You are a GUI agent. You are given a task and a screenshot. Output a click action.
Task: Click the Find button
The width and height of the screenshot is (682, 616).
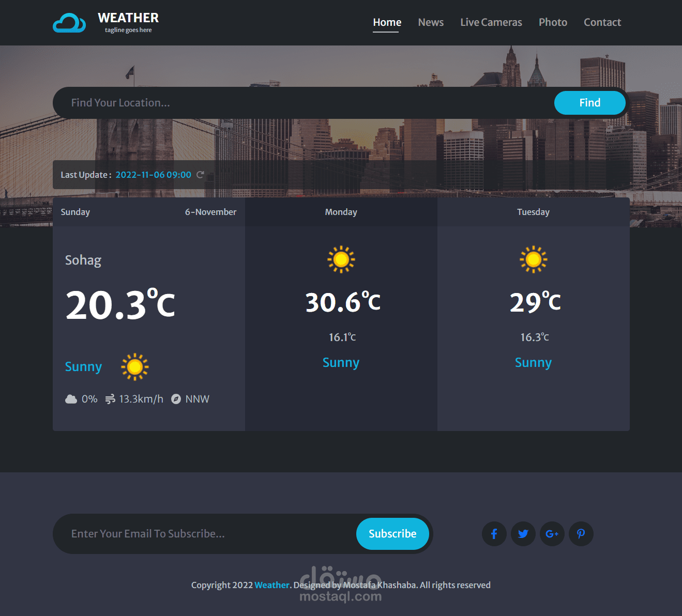[x=589, y=102]
